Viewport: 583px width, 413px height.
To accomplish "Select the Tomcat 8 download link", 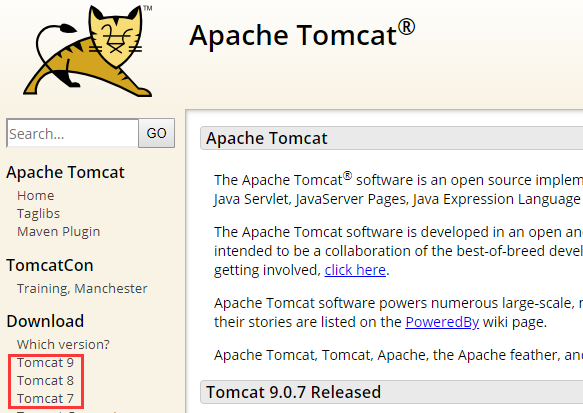I will (x=45, y=380).
